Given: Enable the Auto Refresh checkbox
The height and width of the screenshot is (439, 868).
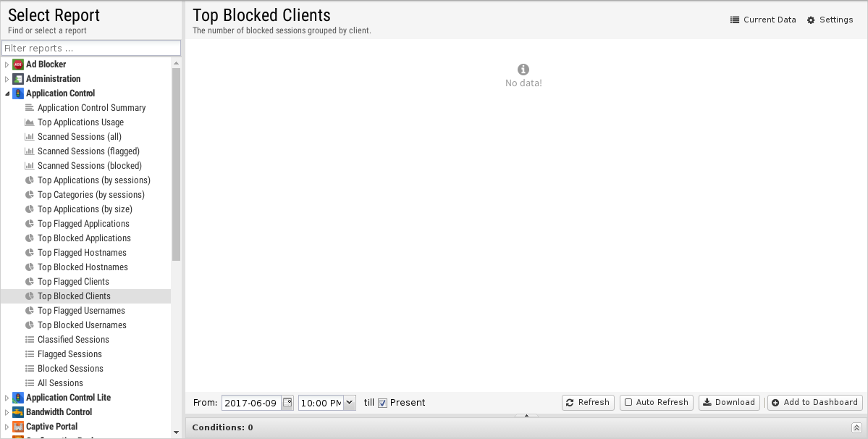Looking at the screenshot, I should [628, 403].
